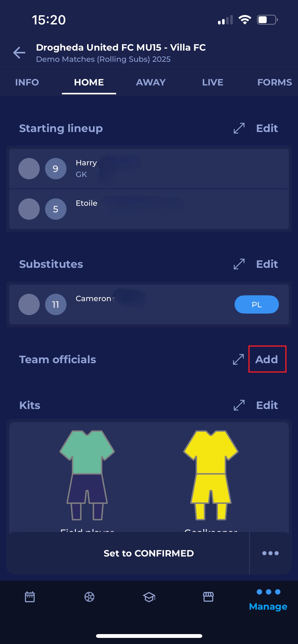Viewport: 298px width, 644px height.
Task: Open the calendar icon in bottom navigation
Action: (30, 597)
